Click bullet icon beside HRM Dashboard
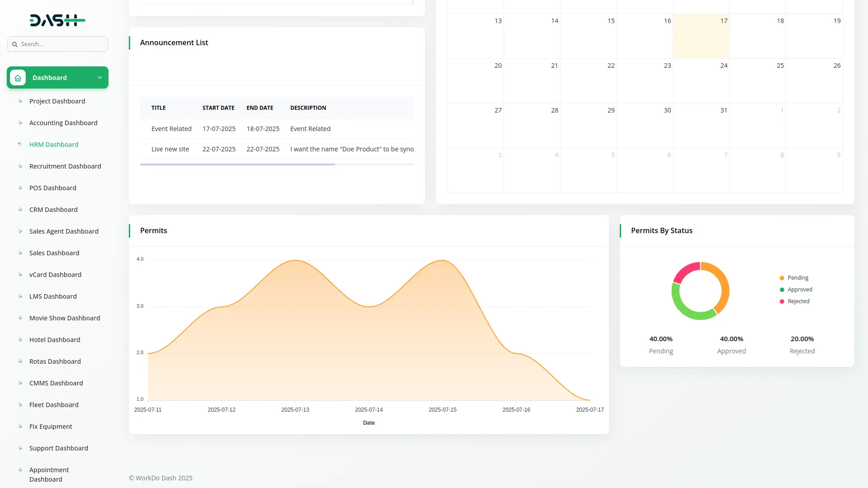Viewport: 868px width, 488px height. pos(20,145)
